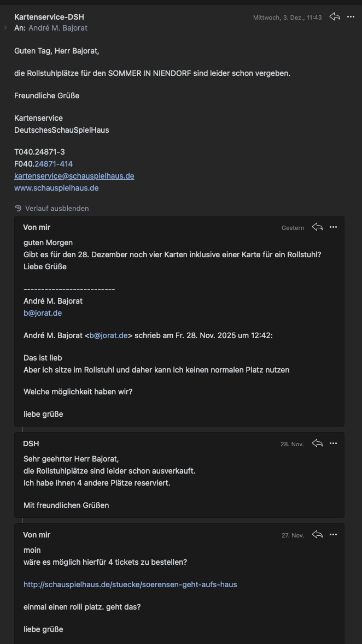The height and width of the screenshot is (644, 362).
Task: Reply to my 27. Nov. message
Action: coord(317,535)
